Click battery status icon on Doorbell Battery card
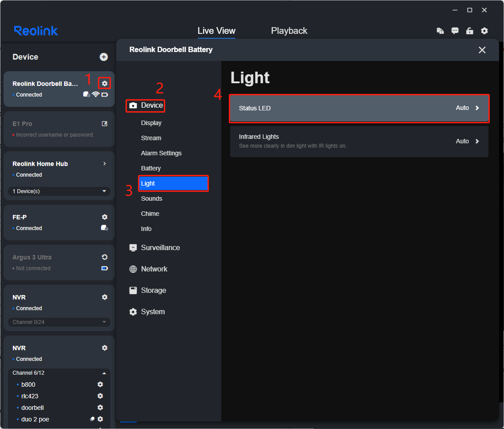The height and width of the screenshot is (429, 504). pos(105,95)
